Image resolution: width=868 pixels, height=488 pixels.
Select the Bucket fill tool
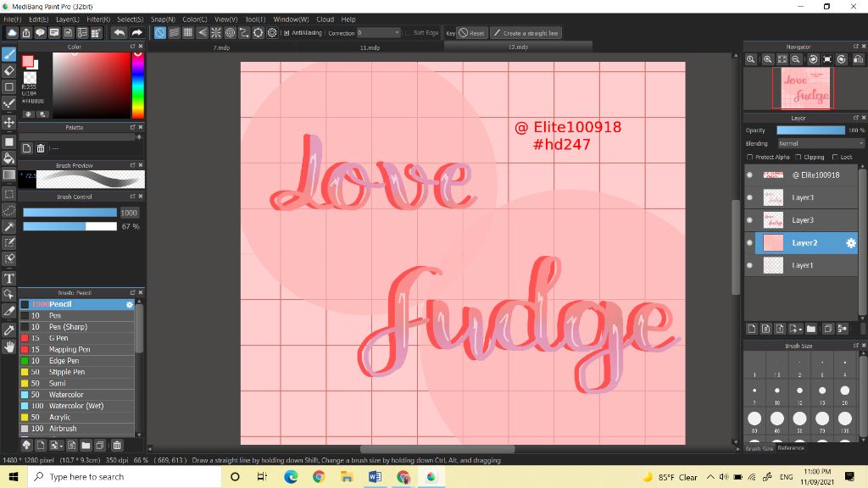(x=8, y=158)
